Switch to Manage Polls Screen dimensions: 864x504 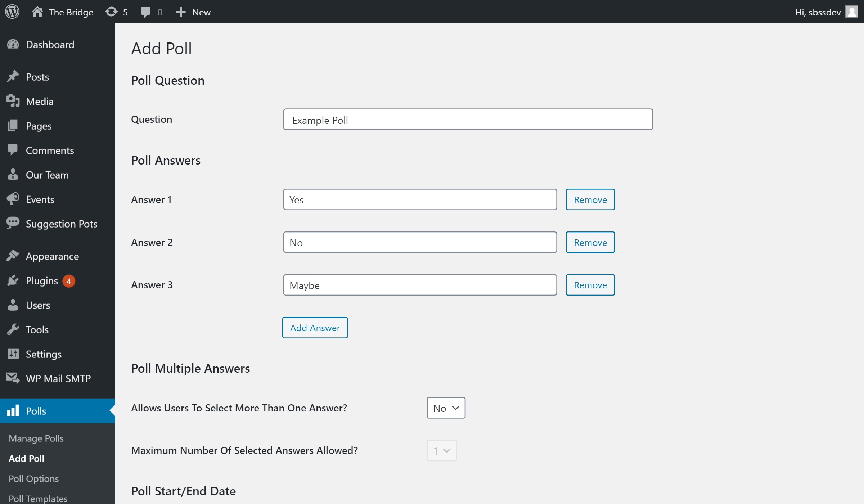pos(36,438)
